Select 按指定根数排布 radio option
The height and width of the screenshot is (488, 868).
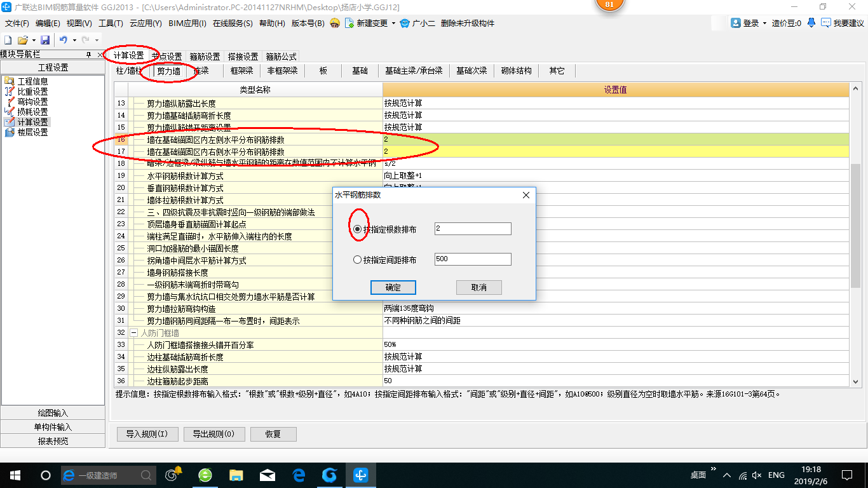pyautogui.click(x=358, y=229)
